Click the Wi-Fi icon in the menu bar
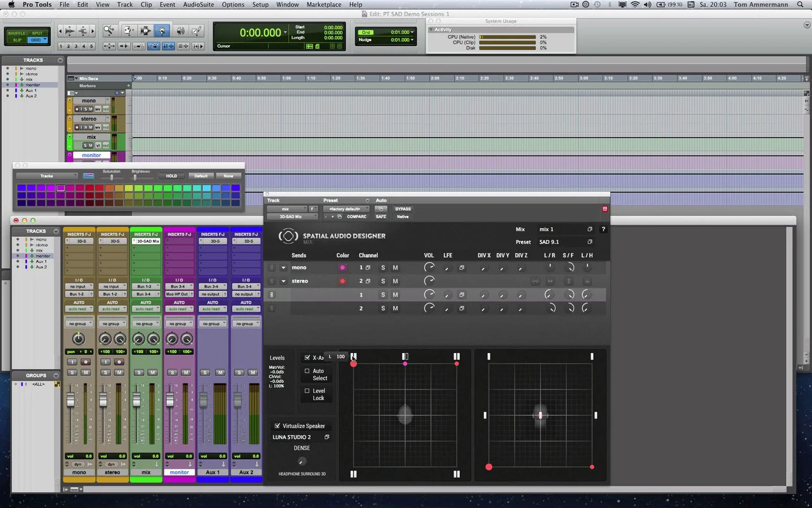Viewport: 812px width, 508px height. pos(635,4)
